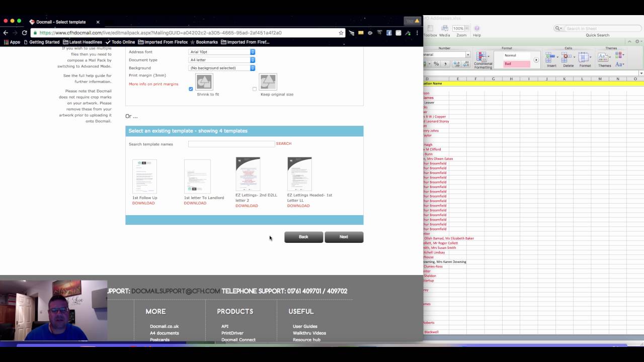Screen dimensions: 644x362
Task: Uncheck the Shrink to fit checkbox
Action: tap(191, 89)
